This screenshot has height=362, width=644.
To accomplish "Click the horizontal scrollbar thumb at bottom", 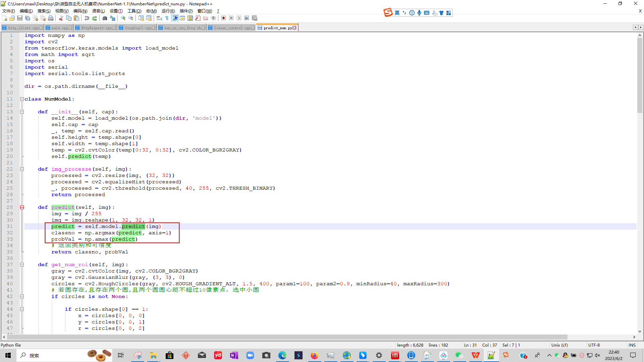I will (x=285, y=337).
